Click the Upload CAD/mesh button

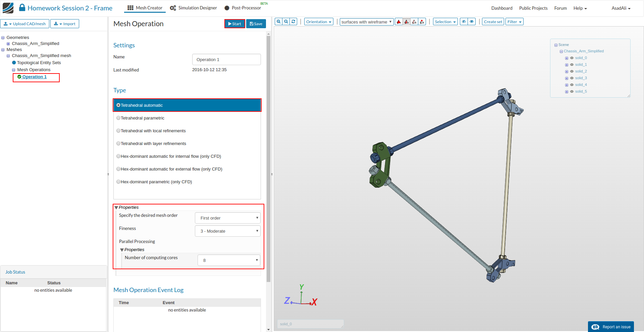point(25,24)
